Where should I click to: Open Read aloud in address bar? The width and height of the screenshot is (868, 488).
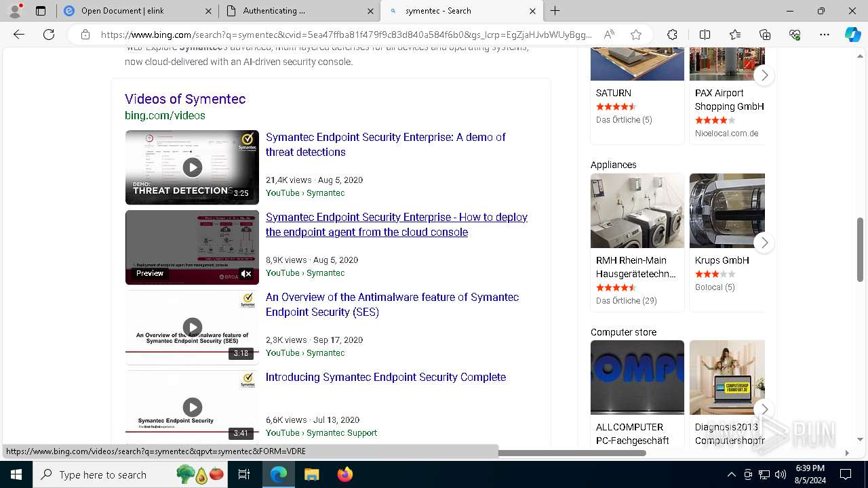point(609,35)
